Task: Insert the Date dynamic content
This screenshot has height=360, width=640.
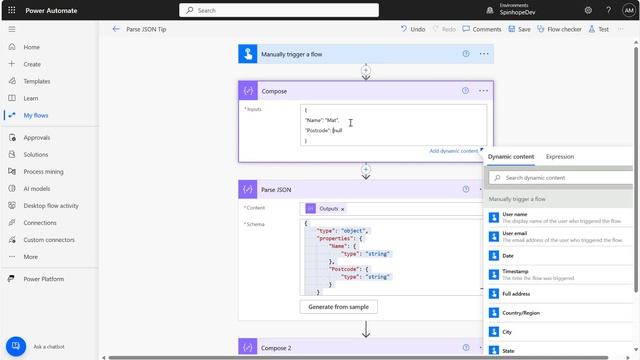Action: coord(559,256)
